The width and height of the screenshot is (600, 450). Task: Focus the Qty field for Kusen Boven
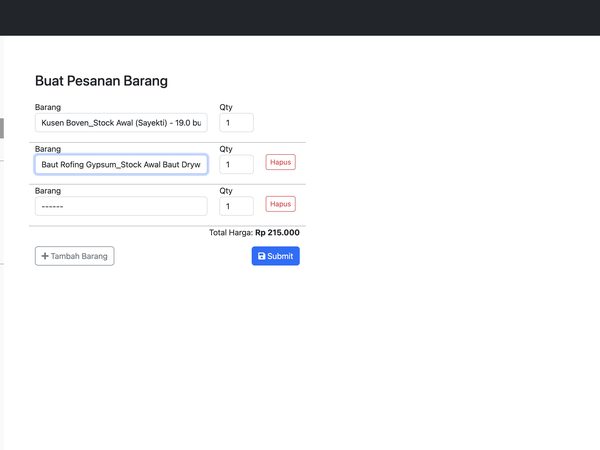click(236, 123)
